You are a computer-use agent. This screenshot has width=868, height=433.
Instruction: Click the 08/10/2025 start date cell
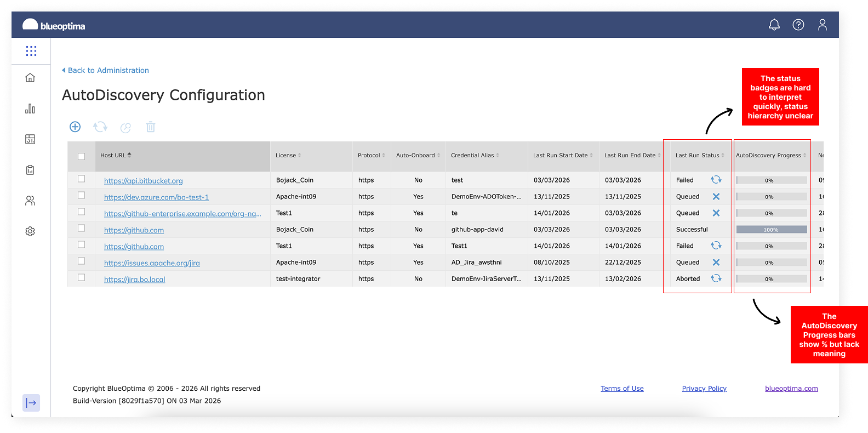click(552, 262)
